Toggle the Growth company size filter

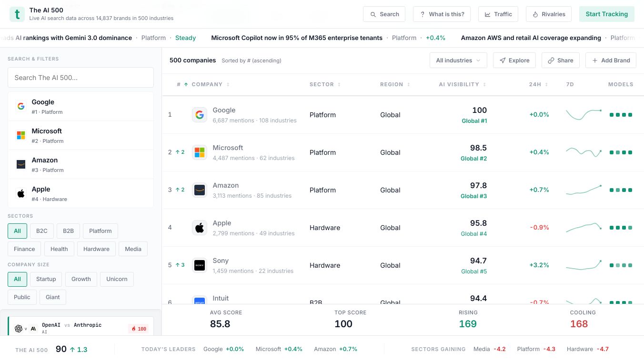tap(81, 279)
